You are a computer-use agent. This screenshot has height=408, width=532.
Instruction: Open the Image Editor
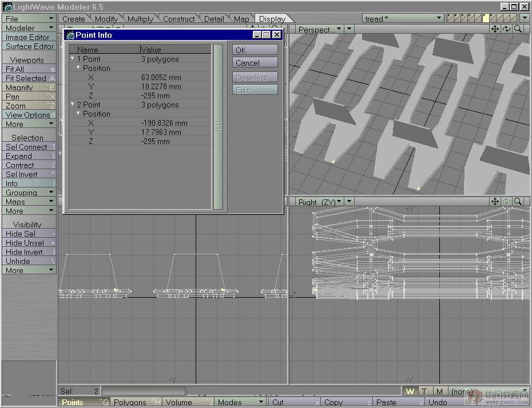29,37
